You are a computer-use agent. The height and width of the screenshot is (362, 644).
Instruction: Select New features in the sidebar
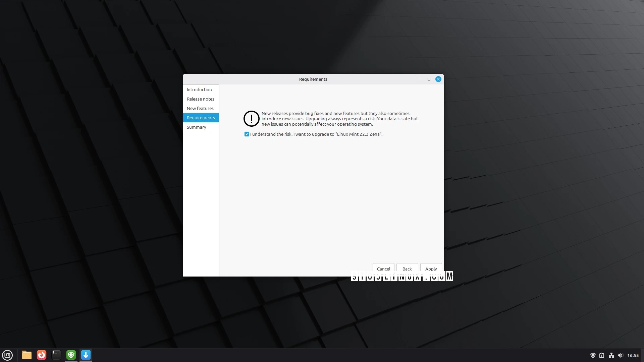pos(200,108)
